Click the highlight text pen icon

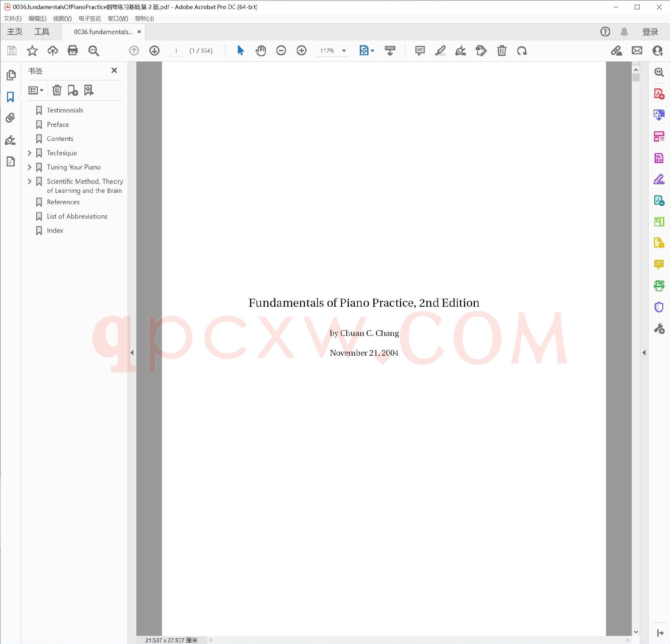(x=440, y=51)
